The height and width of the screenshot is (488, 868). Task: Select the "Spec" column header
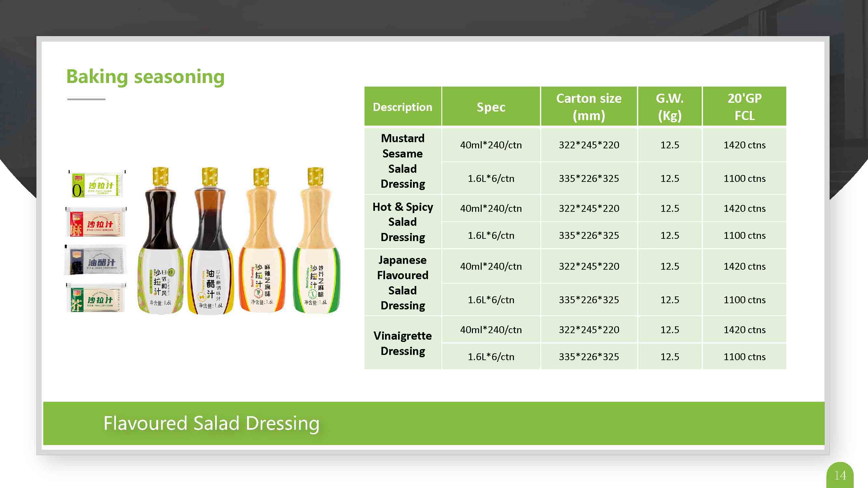(x=491, y=107)
